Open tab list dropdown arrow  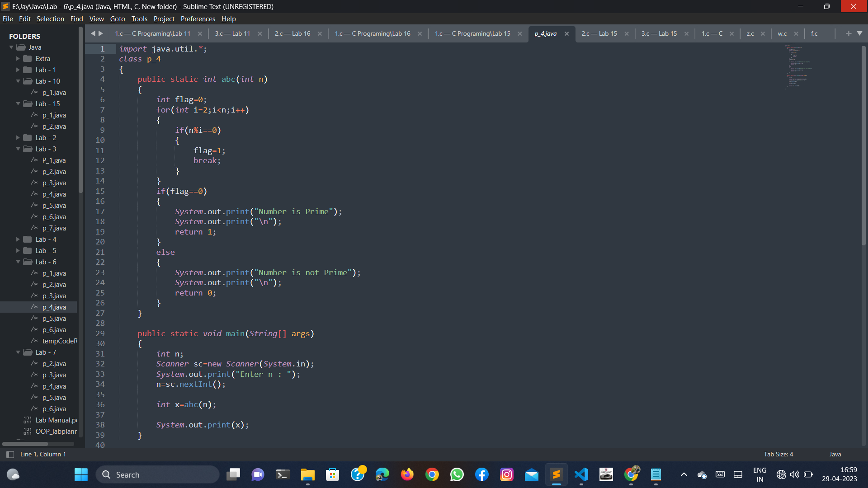[x=859, y=33]
